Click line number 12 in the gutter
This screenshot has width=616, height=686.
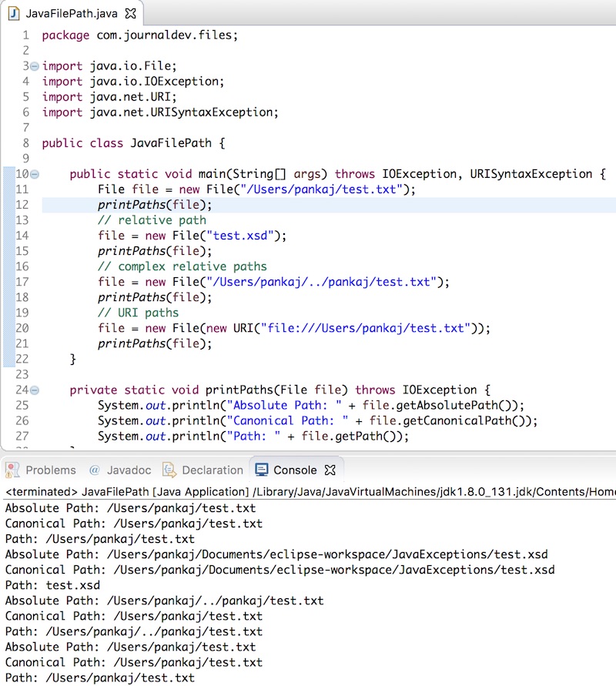pyautogui.click(x=22, y=205)
